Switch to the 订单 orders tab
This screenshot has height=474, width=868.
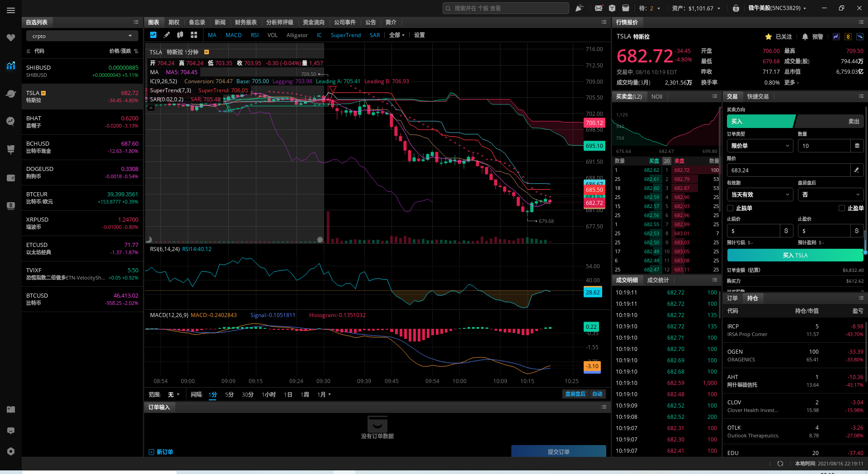pyautogui.click(x=732, y=298)
